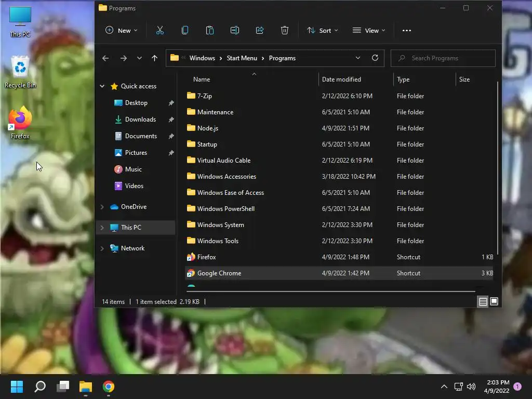The image size is (532, 399).
Task: Switch to large thumbnails view icon
Action: tap(494, 302)
